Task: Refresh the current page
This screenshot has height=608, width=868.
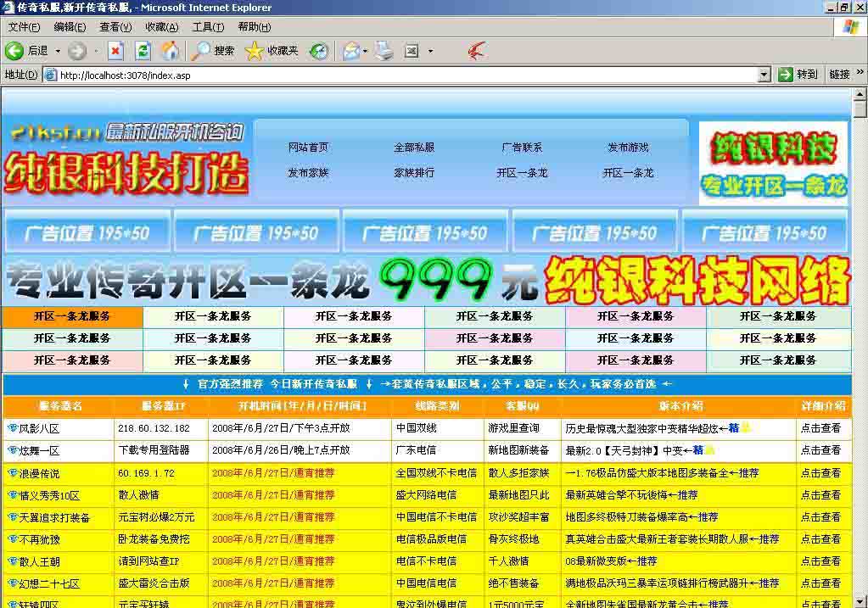Action: click(x=142, y=51)
